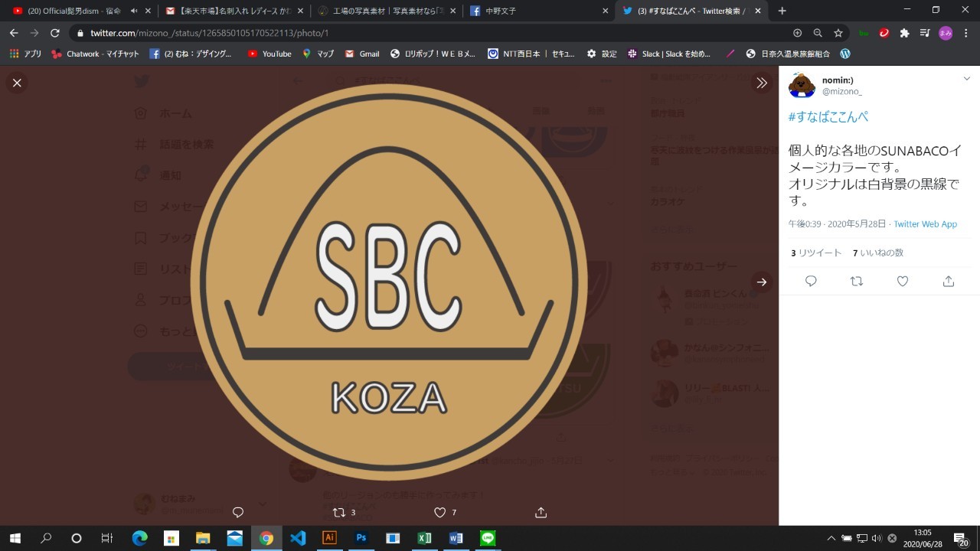This screenshot has width=980, height=551.
Task: Like heart icon below the photo
Action: 439,512
